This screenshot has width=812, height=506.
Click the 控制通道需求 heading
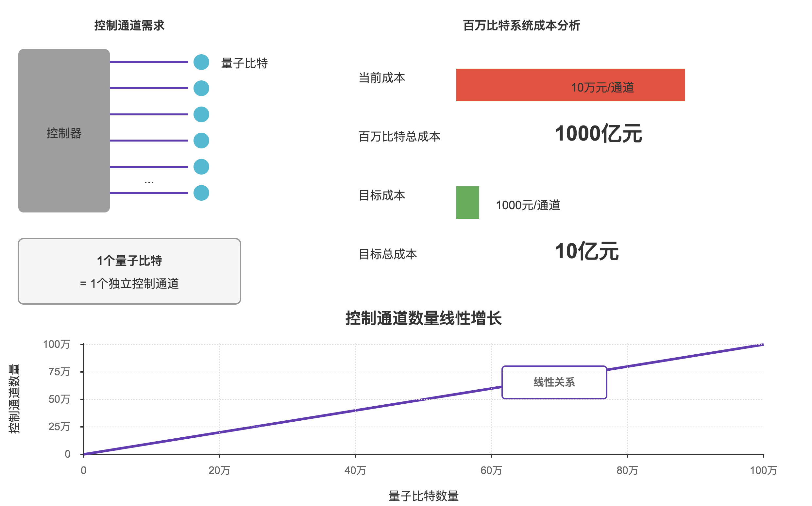pyautogui.click(x=129, y=25)
